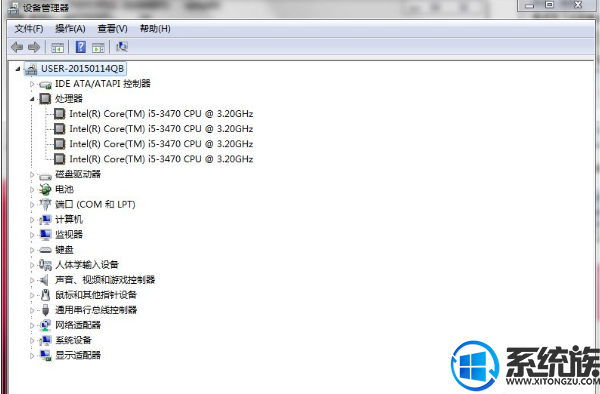Image resolution: width=600 pixels, height=394 pixels.
Task: Select the last Intel(R) Core(TM) i5-3470 entry
Action: click(161, 159)
